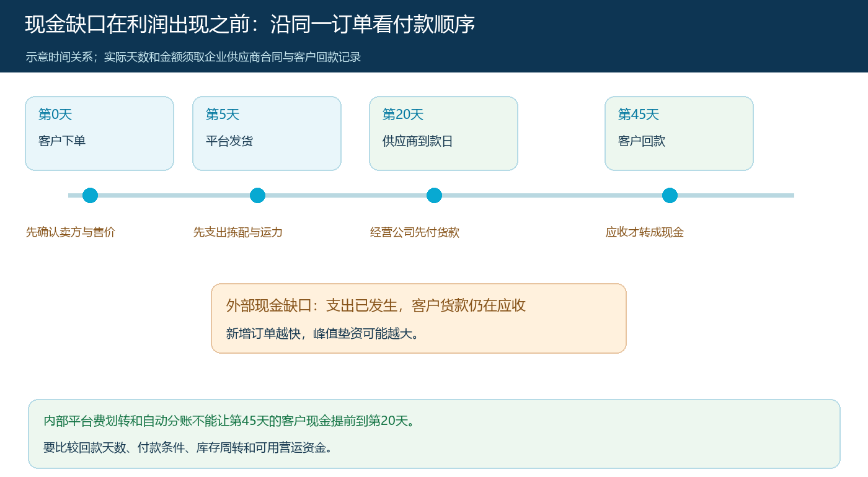Click the timeline dot for 第20天
Viewport: 868px width, 477px height.
tap(435, 196)
